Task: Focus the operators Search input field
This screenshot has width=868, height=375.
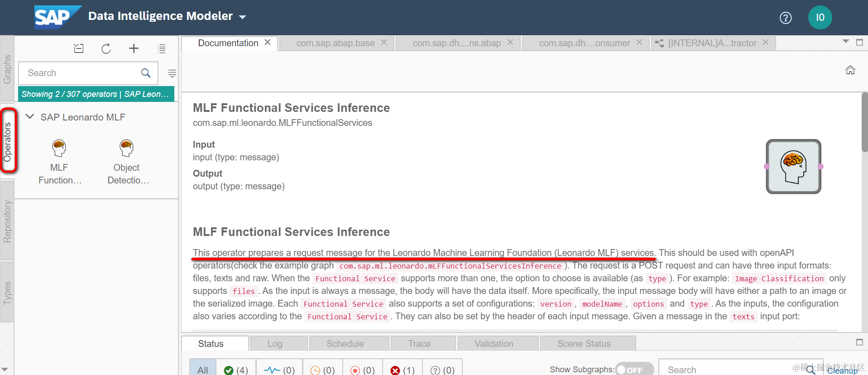Action: [x=88, y=73]
